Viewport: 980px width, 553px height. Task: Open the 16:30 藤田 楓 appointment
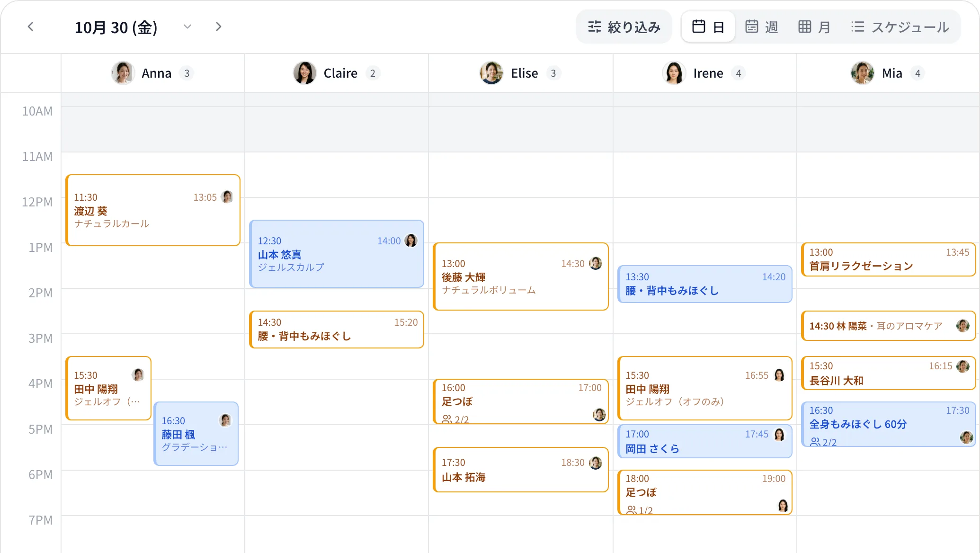(196, 434)
